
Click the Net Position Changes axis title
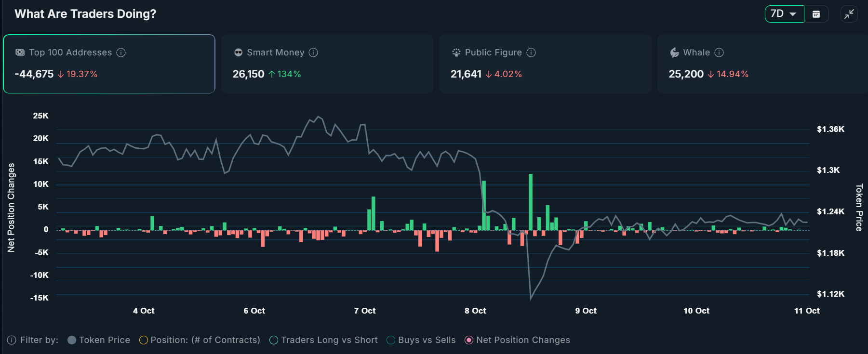point(11,208)
